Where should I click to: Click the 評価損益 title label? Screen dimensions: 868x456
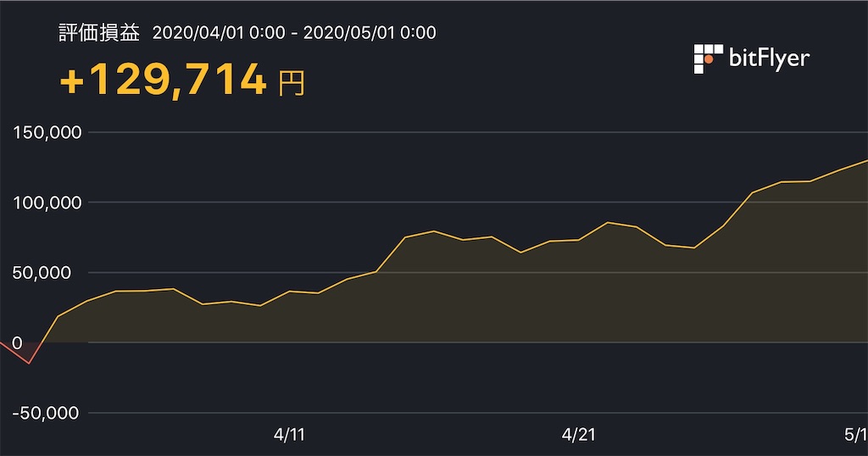99,33
